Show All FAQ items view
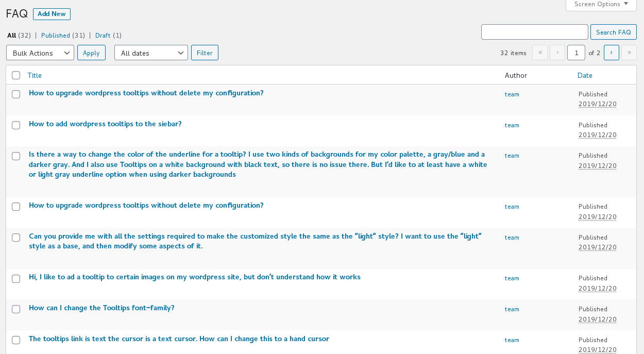 11,36
